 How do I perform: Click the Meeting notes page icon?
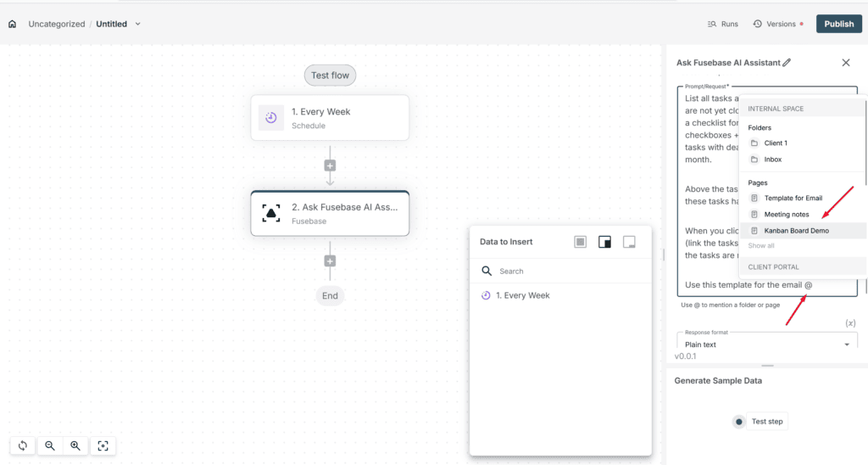click(x=754, y=215)
